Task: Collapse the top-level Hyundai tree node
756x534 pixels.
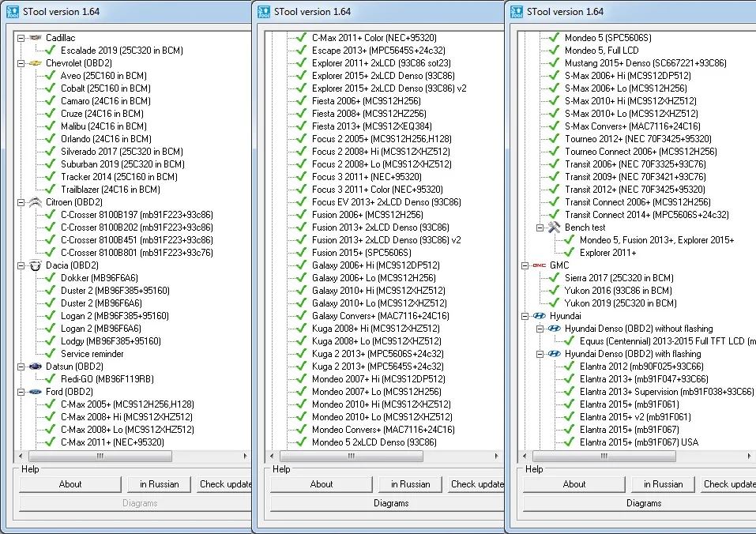Action: [525, 316]
